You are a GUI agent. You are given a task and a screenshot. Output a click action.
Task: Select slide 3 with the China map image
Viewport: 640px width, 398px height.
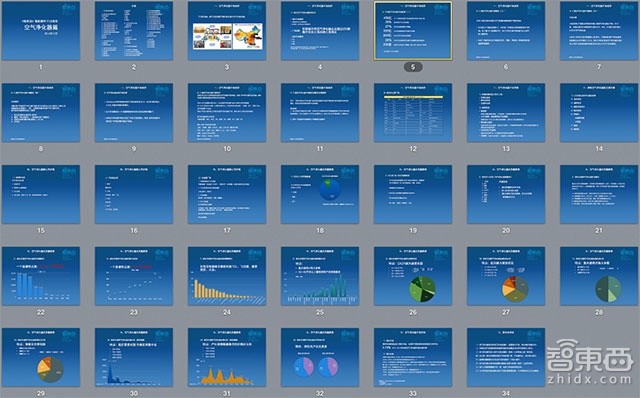tap(227, 31)
